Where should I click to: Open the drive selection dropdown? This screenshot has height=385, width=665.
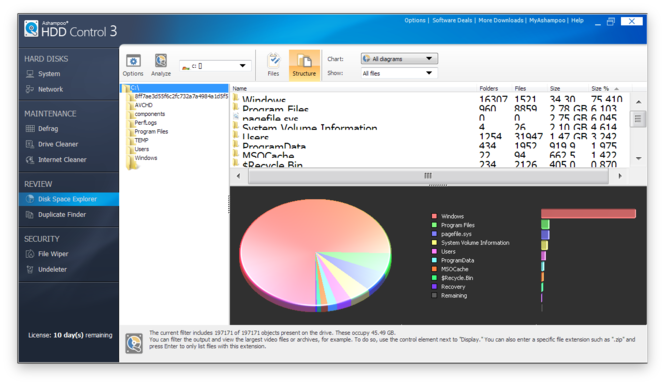(x=216, y=66)
